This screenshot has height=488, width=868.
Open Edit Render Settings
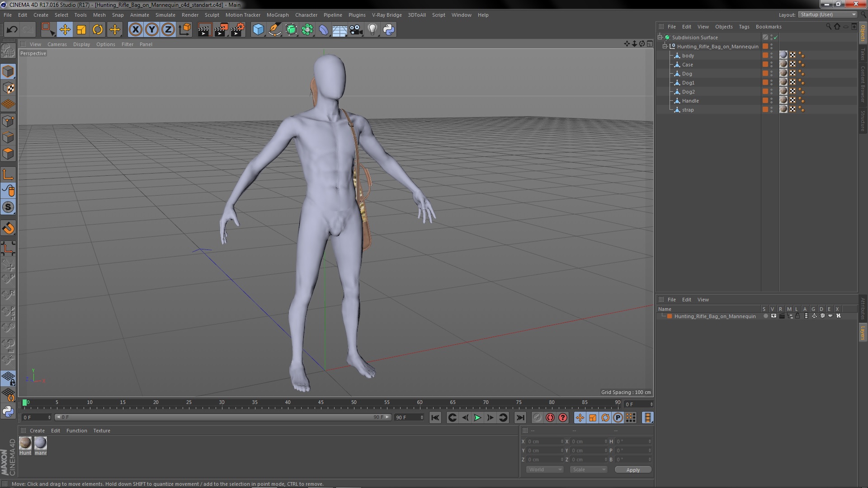click(x=238, y=30)
